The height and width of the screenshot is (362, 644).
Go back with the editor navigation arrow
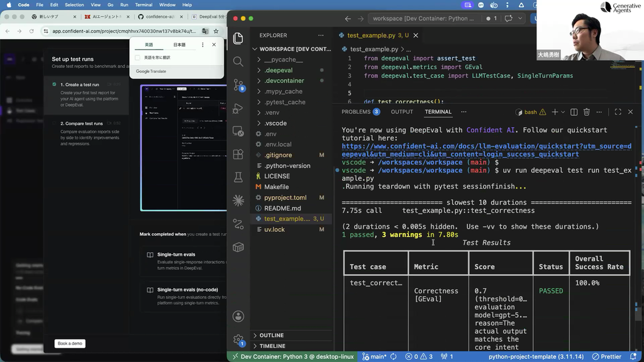[348, 18]
